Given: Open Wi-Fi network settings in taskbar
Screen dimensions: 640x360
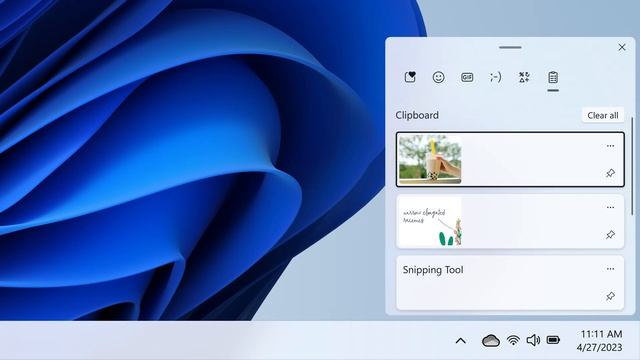Looking at the screenshot, I should tap(513, 340).
